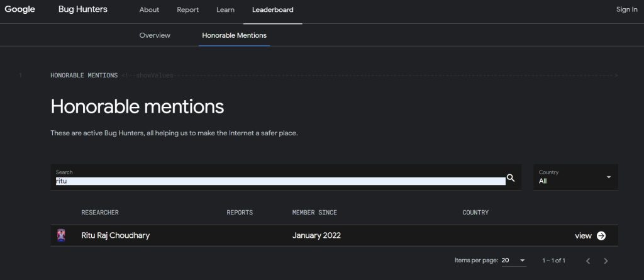Open the About menu

click(149, 10)
